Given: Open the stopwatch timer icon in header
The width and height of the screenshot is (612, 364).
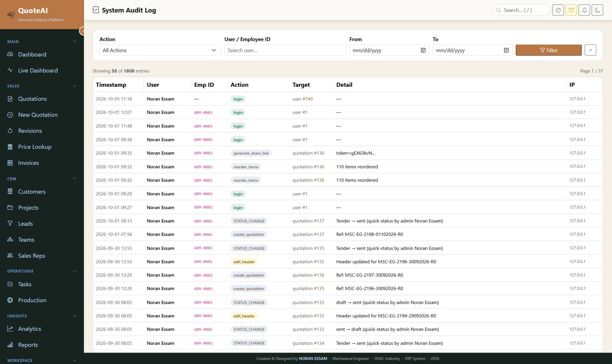Looking at the screenshot, I should [558, 10].
